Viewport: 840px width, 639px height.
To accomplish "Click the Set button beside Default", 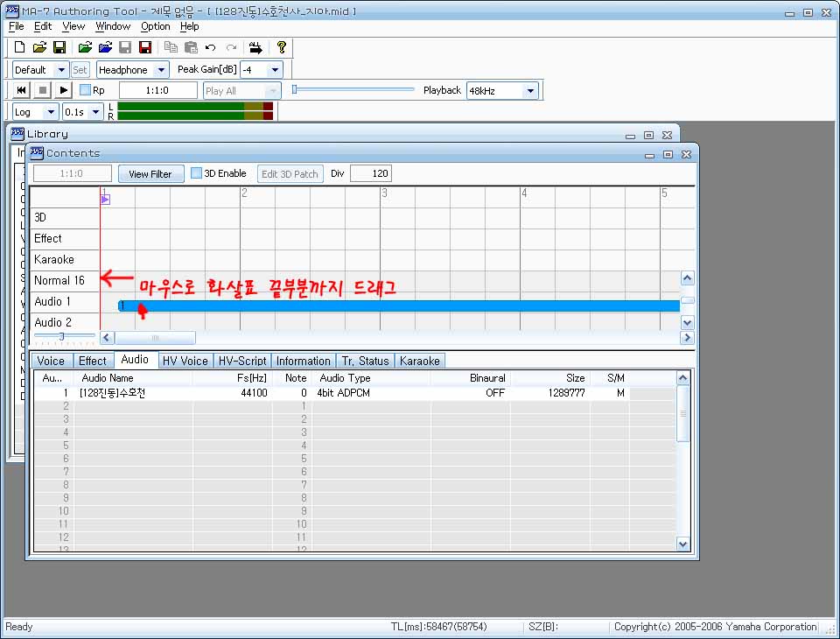I will click(80, 70).
